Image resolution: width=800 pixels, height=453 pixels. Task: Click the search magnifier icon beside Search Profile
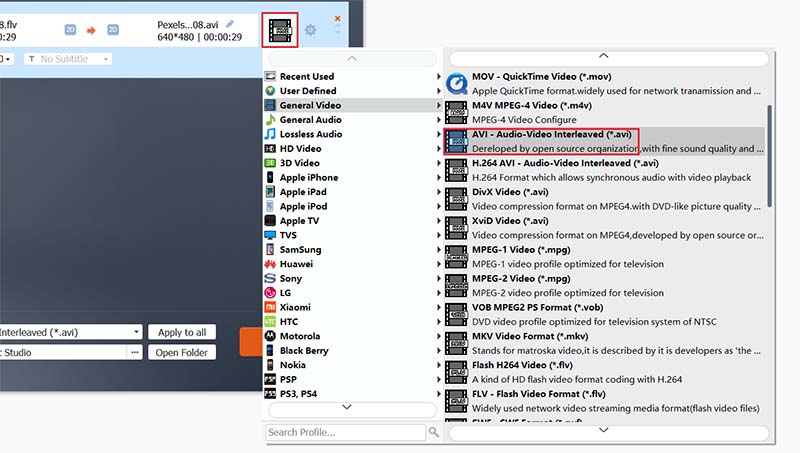click(x=434, y=432)
